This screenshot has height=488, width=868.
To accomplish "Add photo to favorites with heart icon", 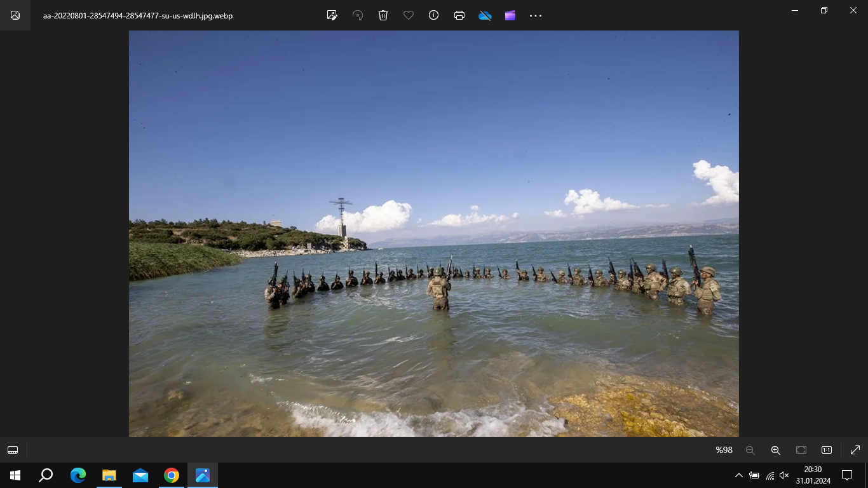I will click(409, 15).
